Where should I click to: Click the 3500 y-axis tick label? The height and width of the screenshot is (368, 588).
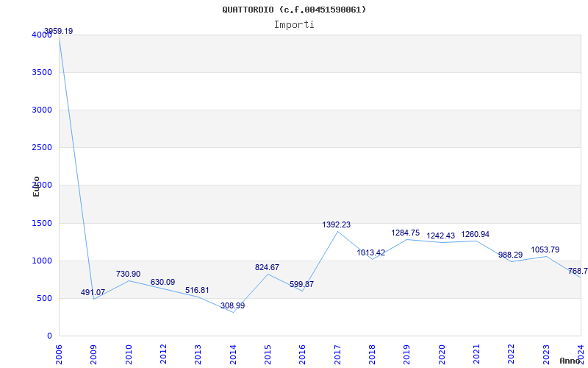[x=42, y=72]
